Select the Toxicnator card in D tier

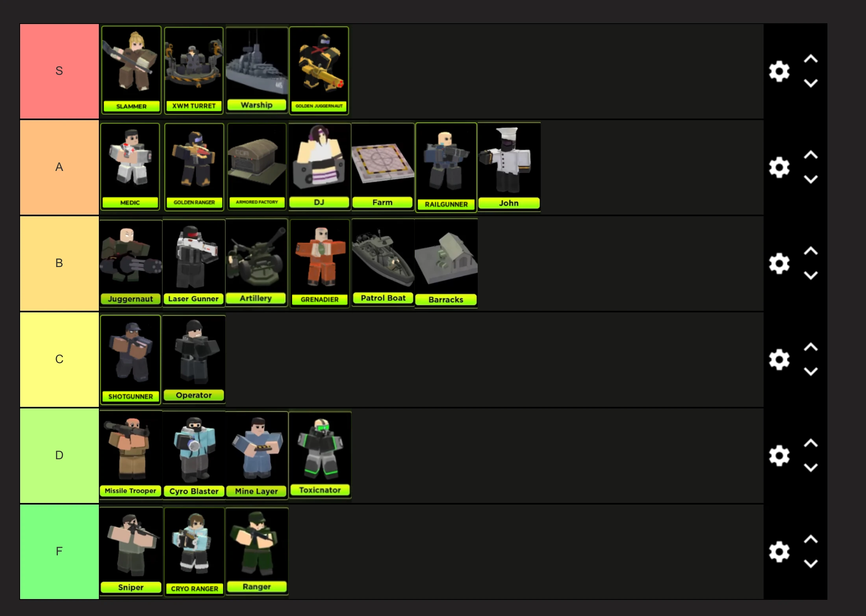(x=320, y=455)
